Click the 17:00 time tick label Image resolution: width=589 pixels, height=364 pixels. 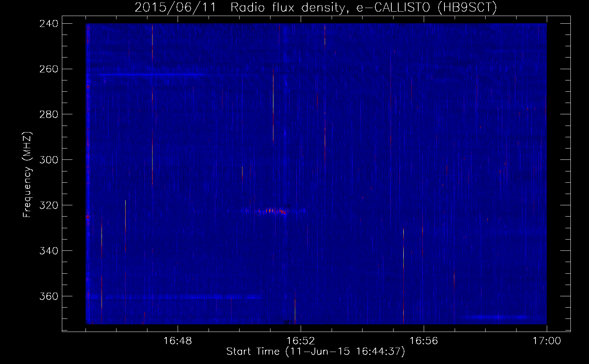coord(547,341)
